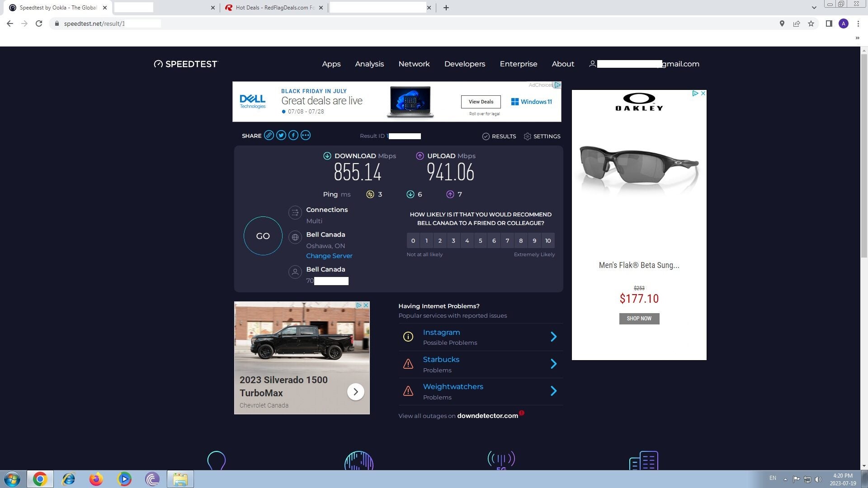Open the About menu
The image size is (868, 488).
(x=563, y=64)
